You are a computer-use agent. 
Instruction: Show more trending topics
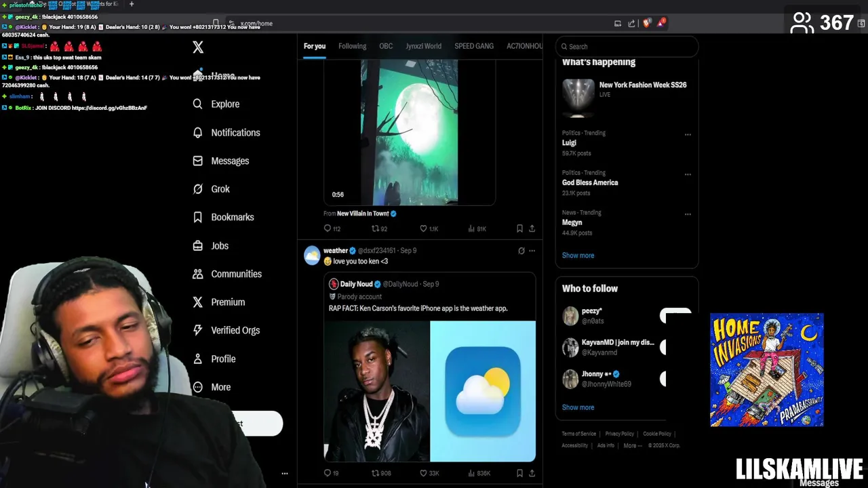pos(578,256)
